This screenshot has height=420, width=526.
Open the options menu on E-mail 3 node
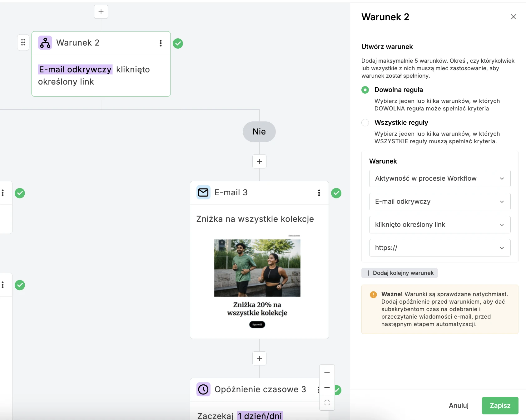tap(319, 193)
